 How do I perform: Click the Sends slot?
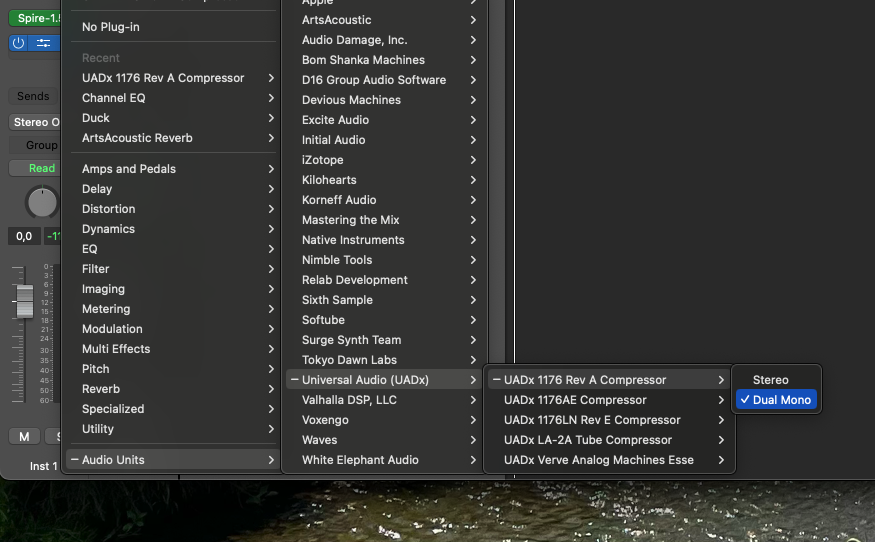33,96
